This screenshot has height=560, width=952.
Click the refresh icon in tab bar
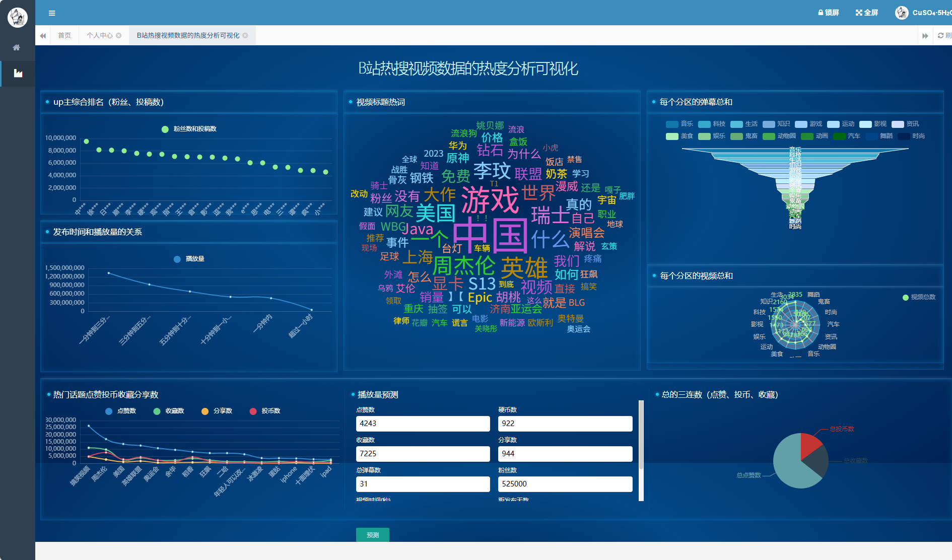(x=940, y=36)
